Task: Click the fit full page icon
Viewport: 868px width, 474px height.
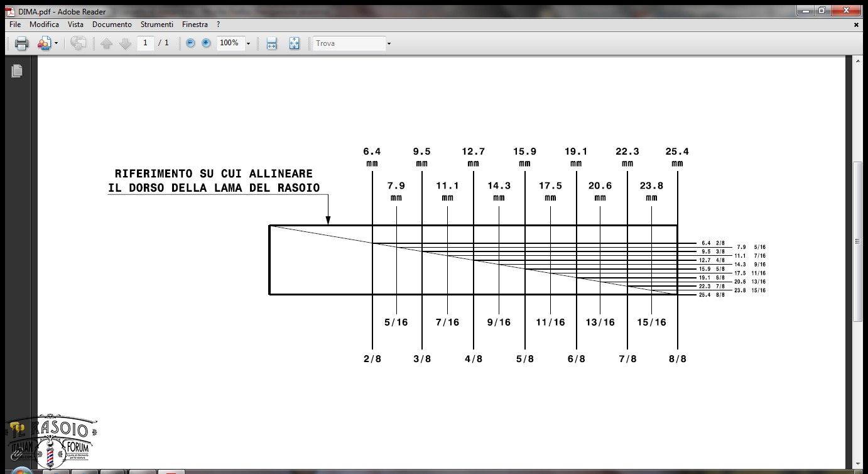Action: [x=294, y=43]
